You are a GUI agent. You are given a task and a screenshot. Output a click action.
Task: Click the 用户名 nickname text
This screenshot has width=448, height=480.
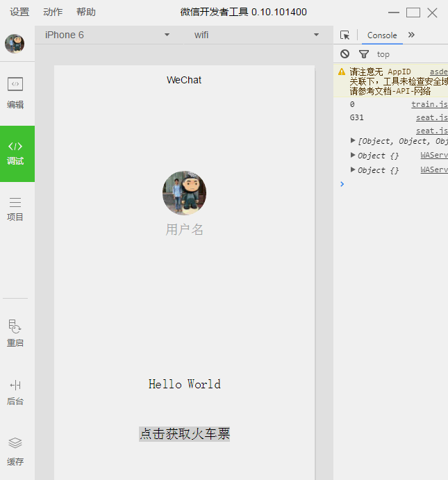(x=184, y=230)
